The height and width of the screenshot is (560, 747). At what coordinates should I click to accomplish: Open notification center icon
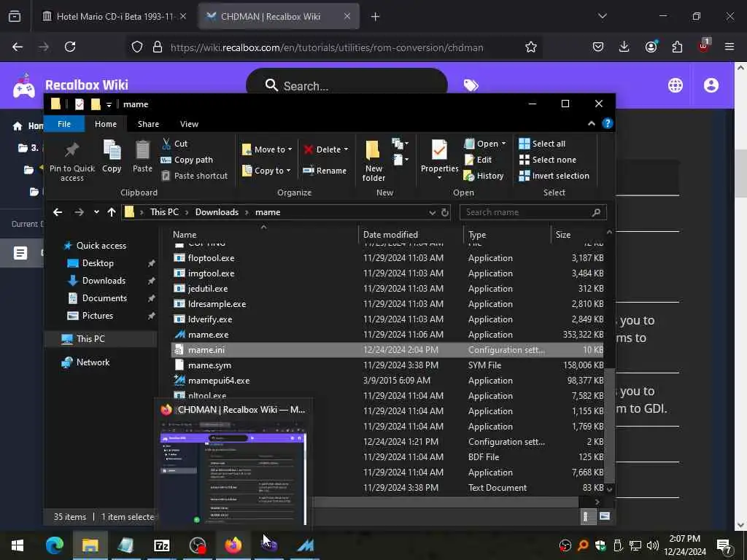[x=724, y=545]
